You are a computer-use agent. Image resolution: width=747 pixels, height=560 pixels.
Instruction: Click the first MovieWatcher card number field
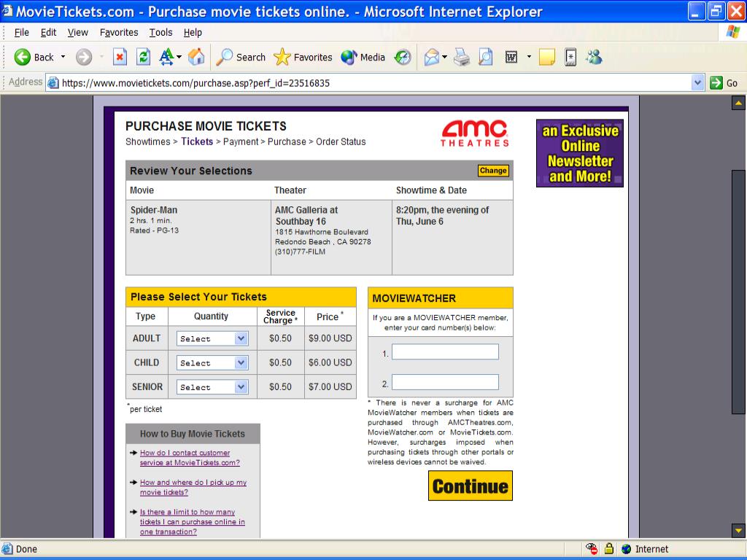[x=445, y=352]
